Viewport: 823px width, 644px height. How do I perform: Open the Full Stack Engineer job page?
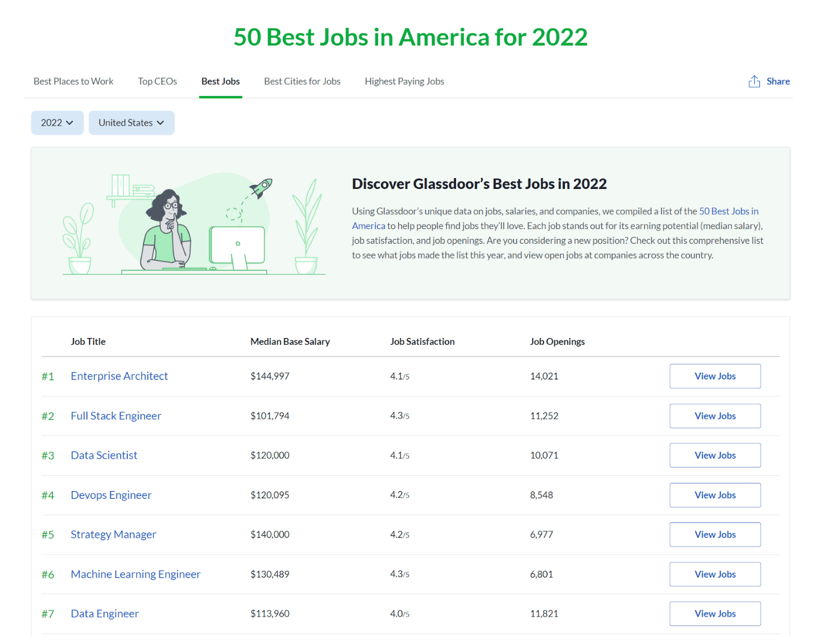click(116, 416)
